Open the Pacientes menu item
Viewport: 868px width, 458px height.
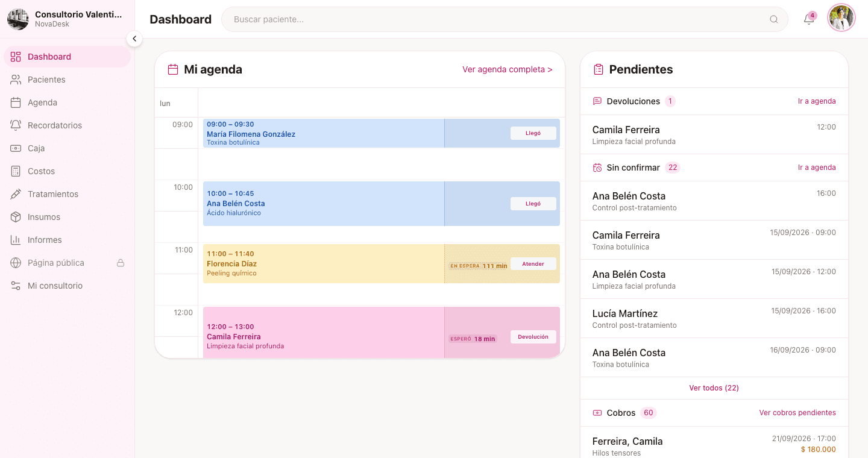click(x=68, y=80)
